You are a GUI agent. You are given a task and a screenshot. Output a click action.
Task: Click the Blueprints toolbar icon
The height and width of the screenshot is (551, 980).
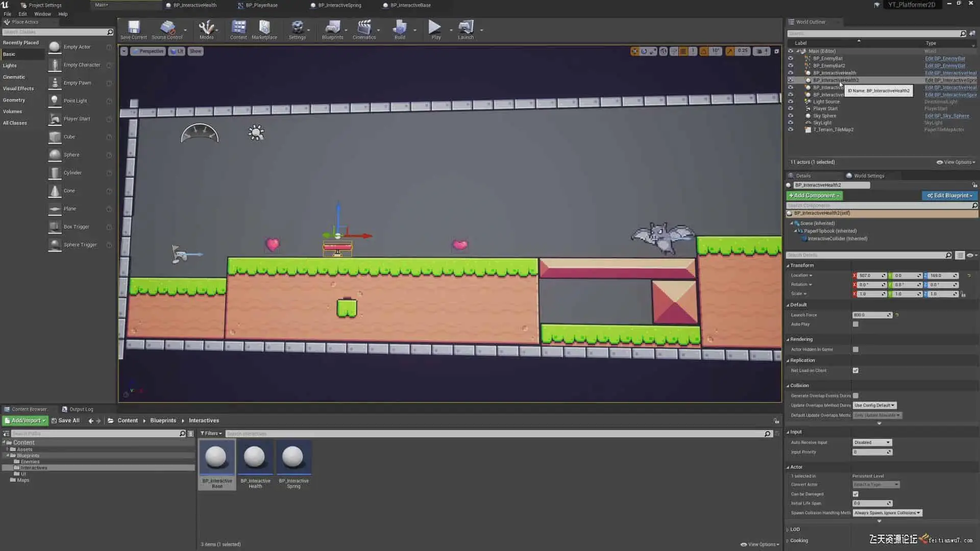tap(332, 29)
